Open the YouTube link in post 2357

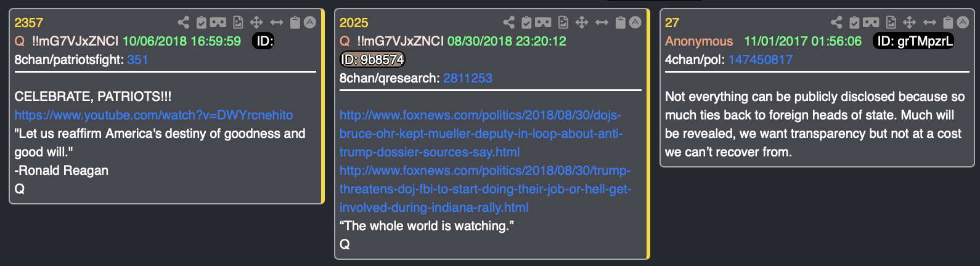point(153,115)
